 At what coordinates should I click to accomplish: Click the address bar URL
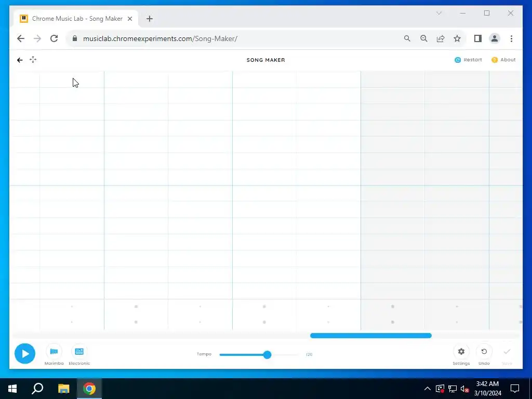click(x=160, y=38)
